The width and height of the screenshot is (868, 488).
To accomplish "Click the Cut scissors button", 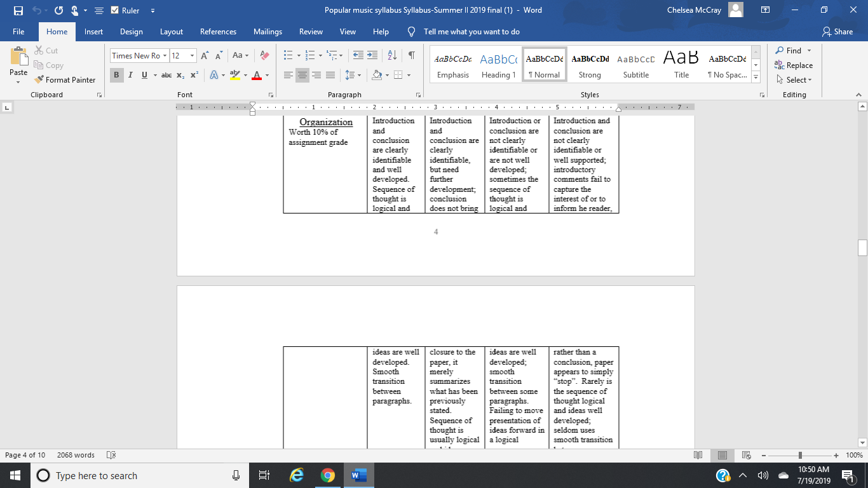I will (45, 51).
